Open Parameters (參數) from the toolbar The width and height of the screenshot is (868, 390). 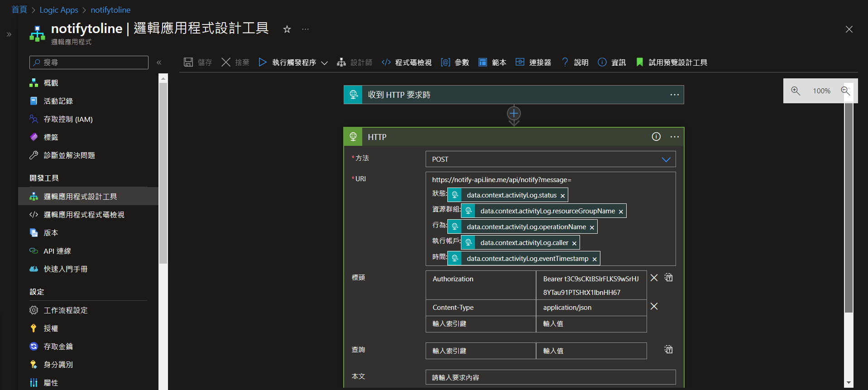(x=455, y=63)
